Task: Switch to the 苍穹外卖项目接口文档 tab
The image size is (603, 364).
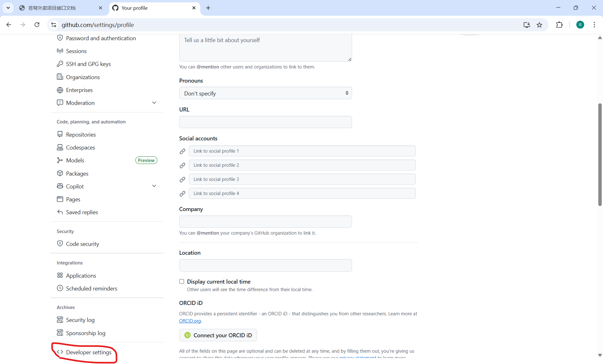Action: tap(52, 8)
